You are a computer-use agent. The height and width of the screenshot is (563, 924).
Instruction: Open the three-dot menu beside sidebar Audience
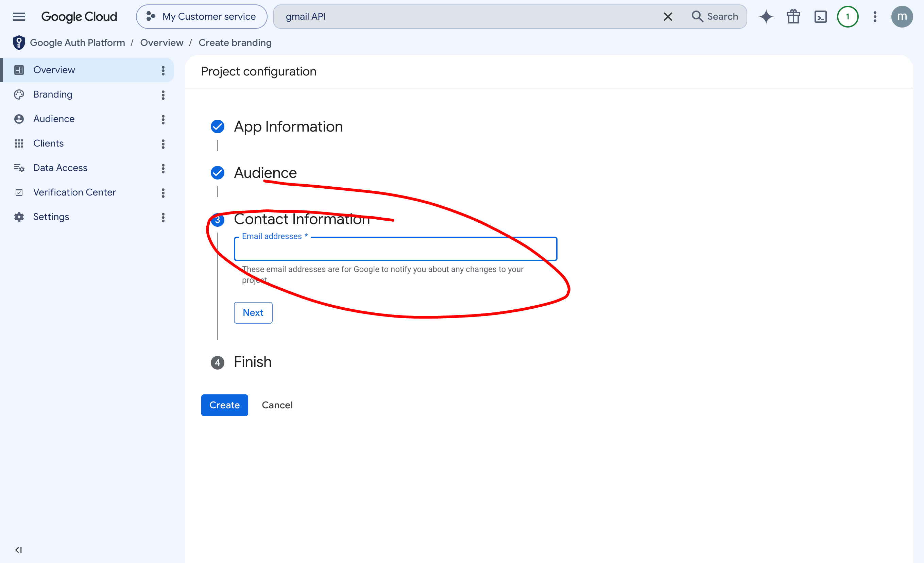[163, 120]
